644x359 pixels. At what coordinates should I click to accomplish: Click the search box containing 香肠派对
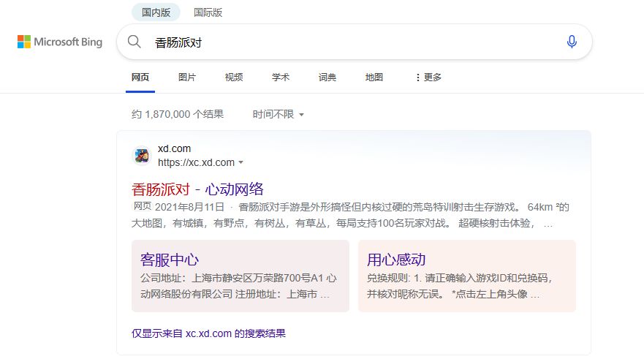point(353,42)
